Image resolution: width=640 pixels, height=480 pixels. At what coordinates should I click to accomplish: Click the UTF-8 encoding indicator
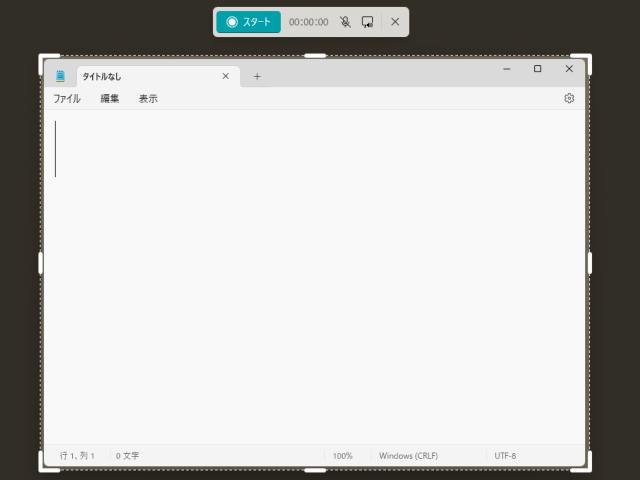[x=505, y=456]
